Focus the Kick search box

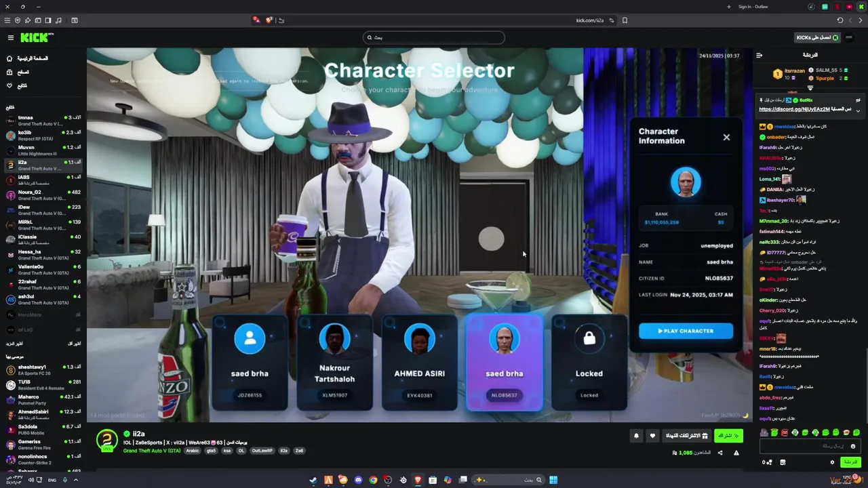434,37
